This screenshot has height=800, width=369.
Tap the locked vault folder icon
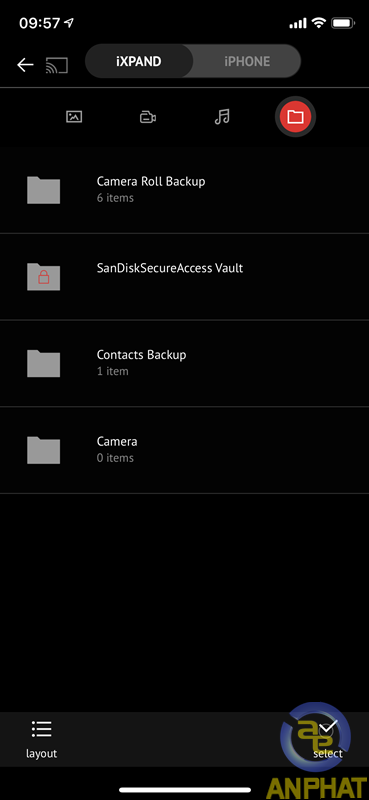pos(43,277)
